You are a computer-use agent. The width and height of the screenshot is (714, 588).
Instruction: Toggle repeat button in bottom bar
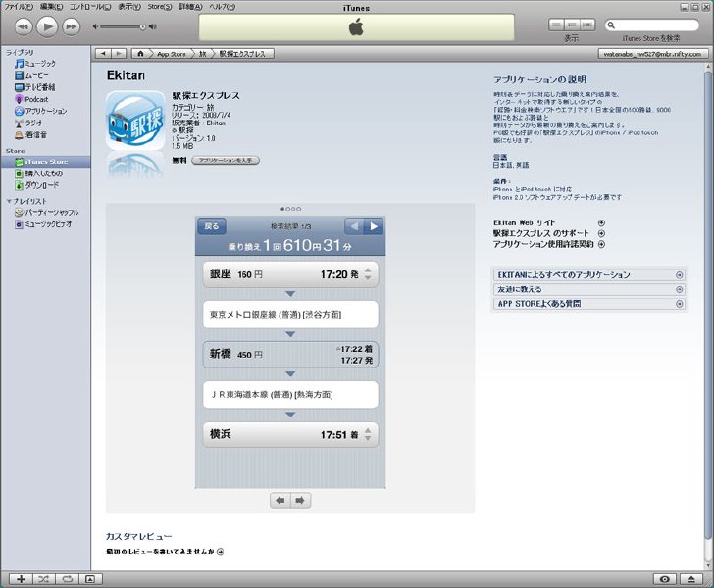(x=68, y=579)
